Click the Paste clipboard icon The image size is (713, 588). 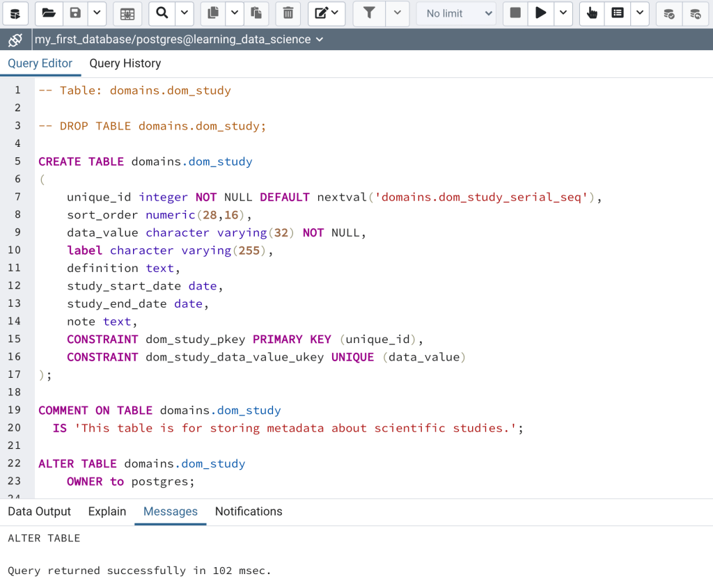click(256, 13)
